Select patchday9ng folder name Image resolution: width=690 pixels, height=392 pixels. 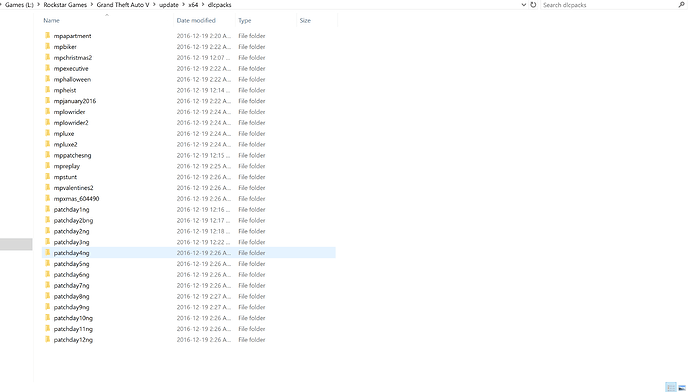coord(71,307)
